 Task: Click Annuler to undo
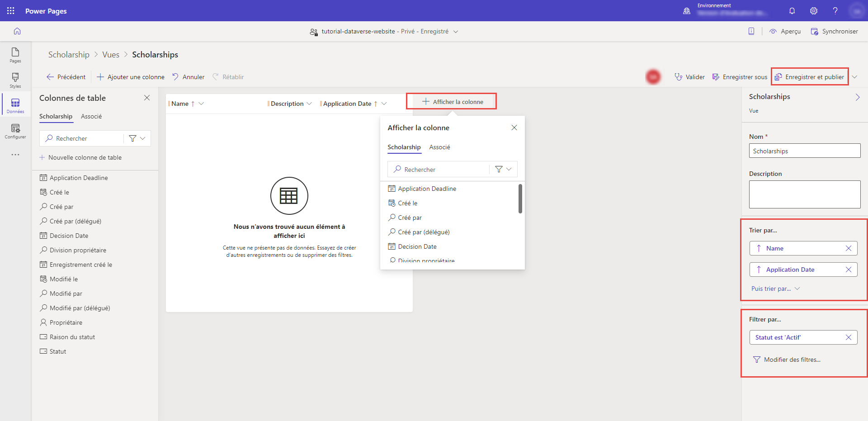click(x=188, y=77)
